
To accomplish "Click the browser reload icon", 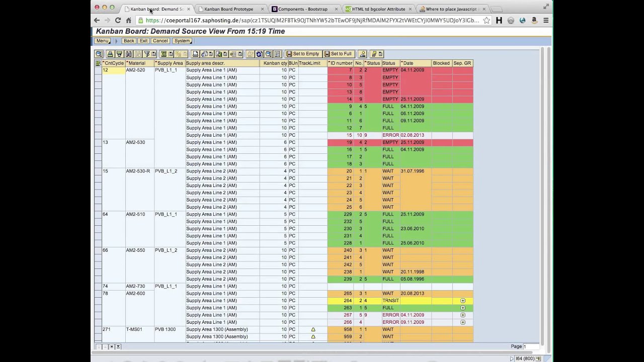I will tap(118, 21).
